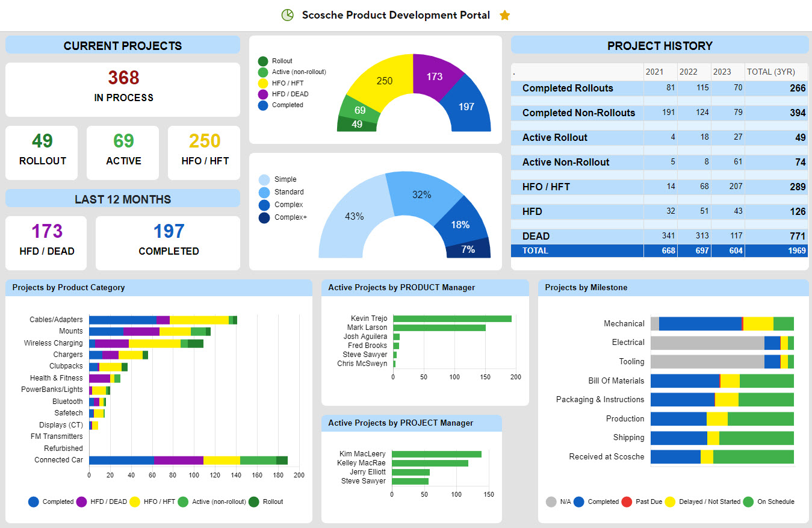This screenshot has height=528, width=812.
Task: Click the Shipping milestone green segment
Action: point(757,438)
